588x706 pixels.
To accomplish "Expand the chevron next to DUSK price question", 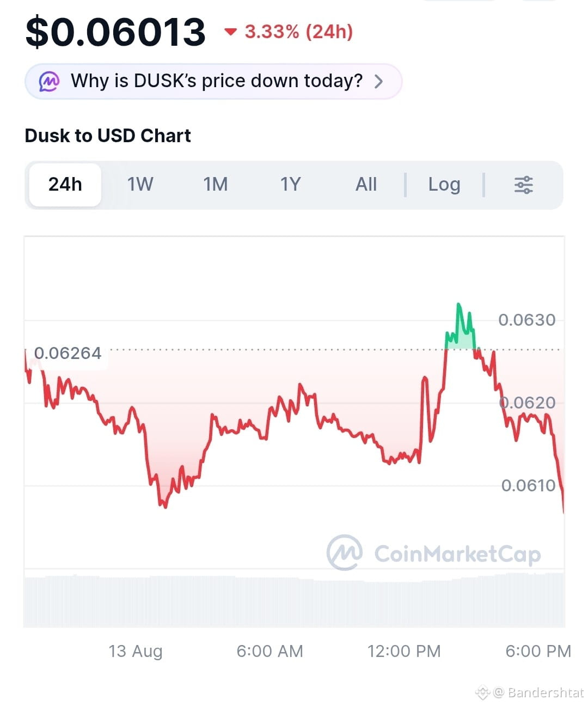I will click(379, 82).
